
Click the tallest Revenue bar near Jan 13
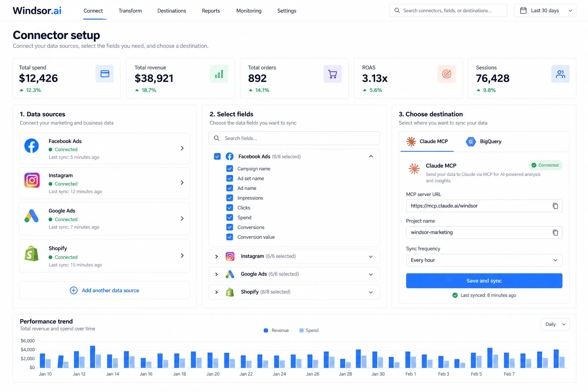(92, 357)
